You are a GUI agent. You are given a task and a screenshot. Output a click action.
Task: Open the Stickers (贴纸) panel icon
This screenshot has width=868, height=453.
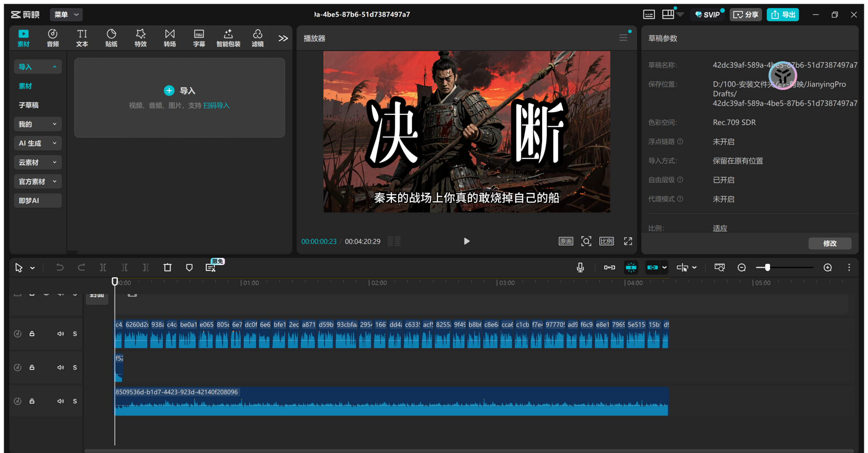click(111, 38)
